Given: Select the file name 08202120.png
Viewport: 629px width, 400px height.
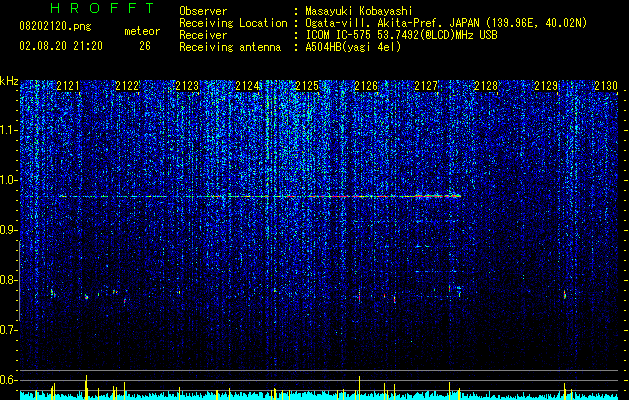Looking at the screenshot, I should point(55,26).
